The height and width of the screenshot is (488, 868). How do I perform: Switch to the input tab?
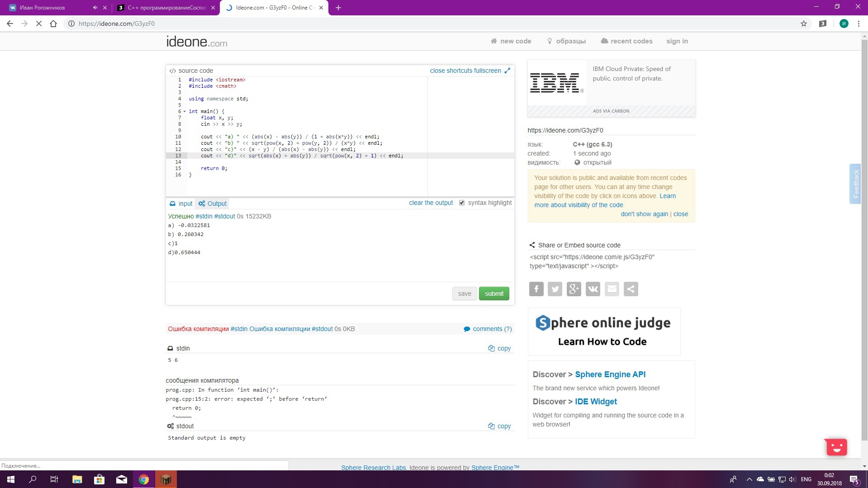click(181, 204)
